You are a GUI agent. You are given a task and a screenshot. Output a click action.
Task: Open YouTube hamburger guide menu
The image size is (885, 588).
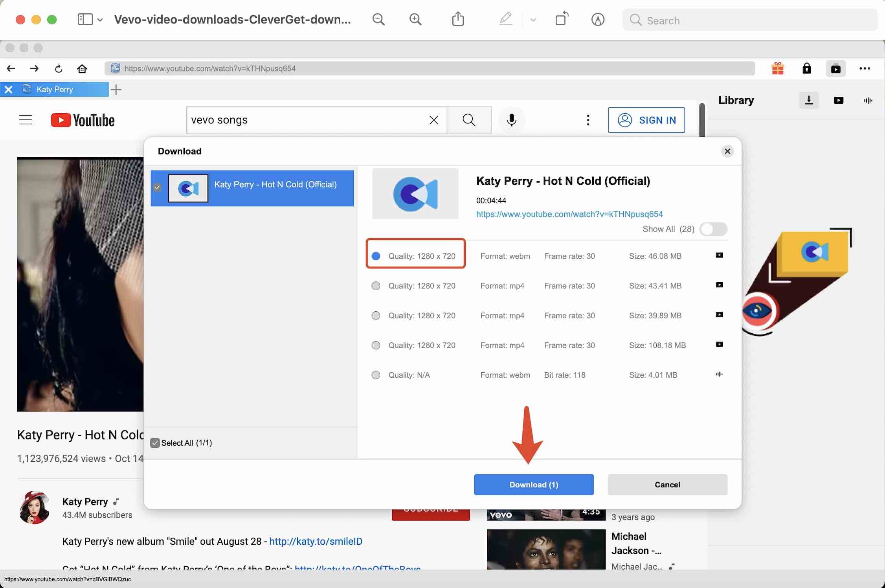(x=26, y=120)
